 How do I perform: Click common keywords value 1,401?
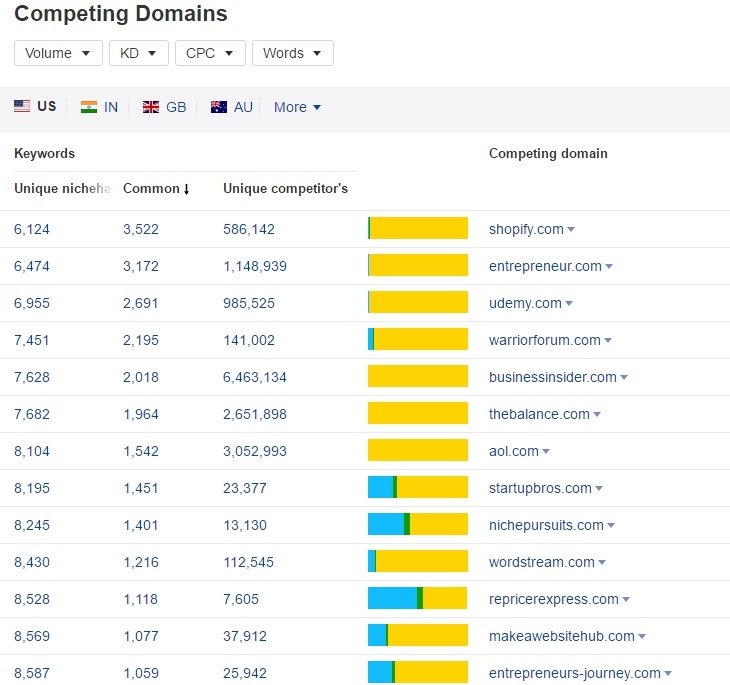tap(141, 525)
